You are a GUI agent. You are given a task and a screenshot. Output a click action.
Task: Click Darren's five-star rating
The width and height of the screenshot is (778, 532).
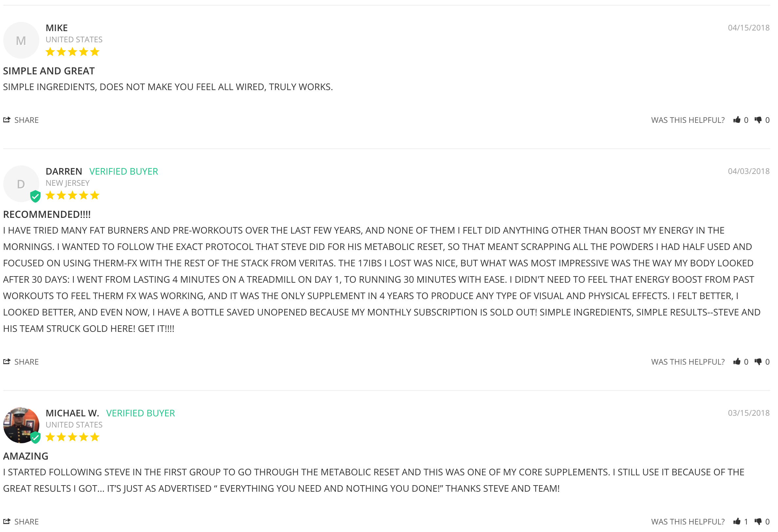pos(72,195)
